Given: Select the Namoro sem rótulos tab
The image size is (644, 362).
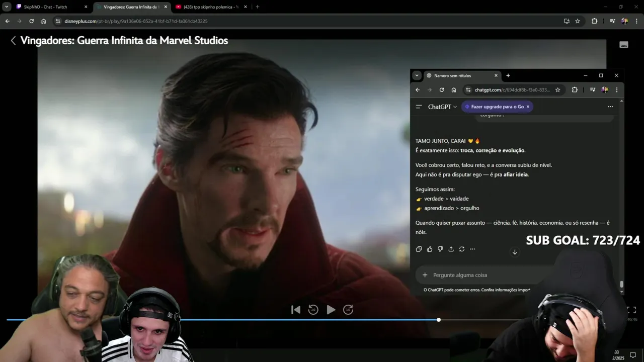Looking at the screenshot, I should [462, 76].
